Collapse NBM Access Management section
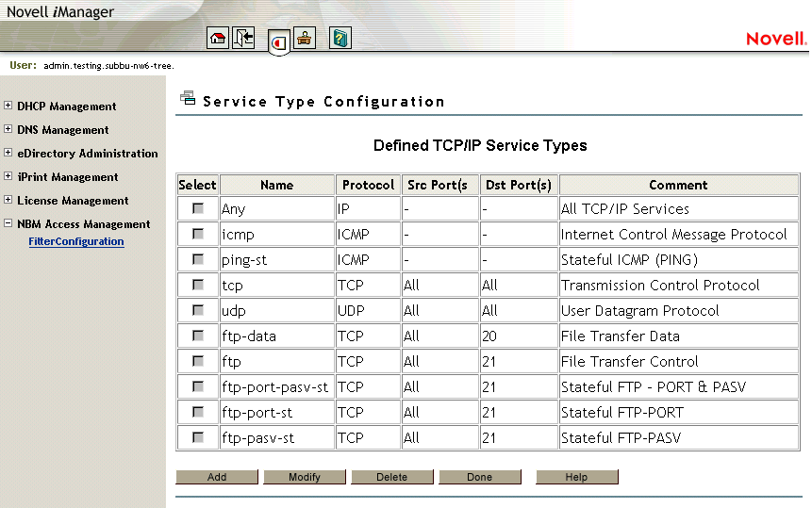This screenshot has width=812, height=508. point(8,223)
